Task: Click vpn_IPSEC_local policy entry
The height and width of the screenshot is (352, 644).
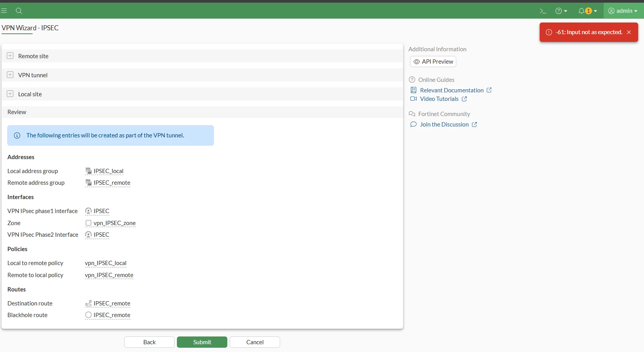Action: coord(106,263)
